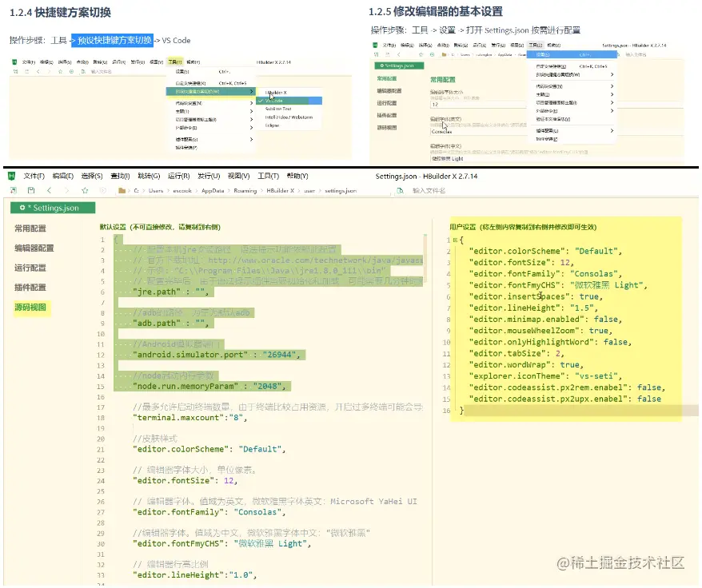Expand the 外部命令 submenu arrow in the 1.2.4 menu

251,128
